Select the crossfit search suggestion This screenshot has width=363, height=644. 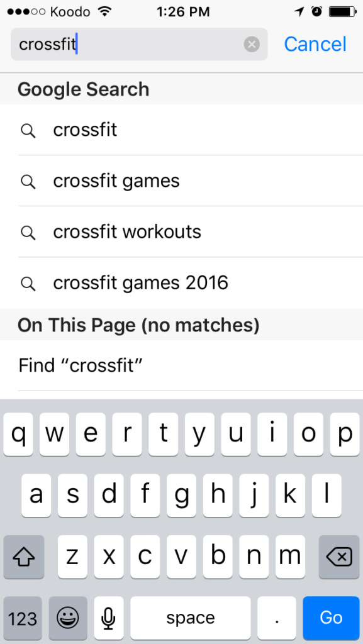(x=181, y=130)
